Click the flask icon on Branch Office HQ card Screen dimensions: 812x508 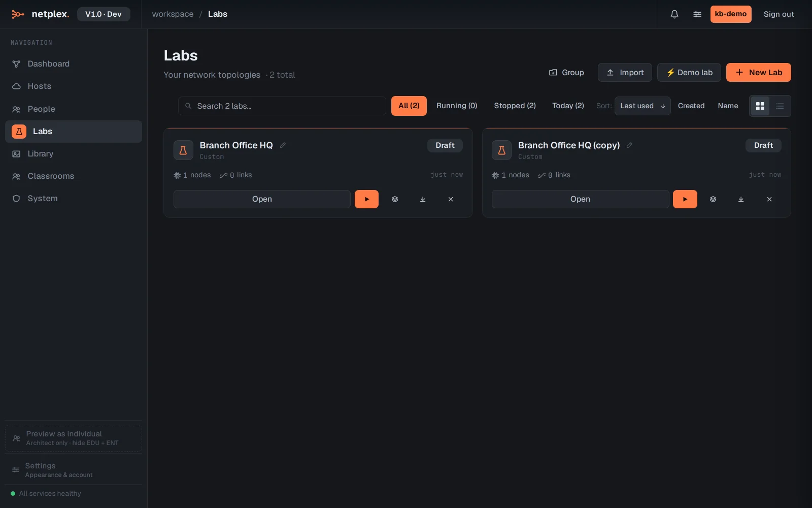[x=183, y=150]
